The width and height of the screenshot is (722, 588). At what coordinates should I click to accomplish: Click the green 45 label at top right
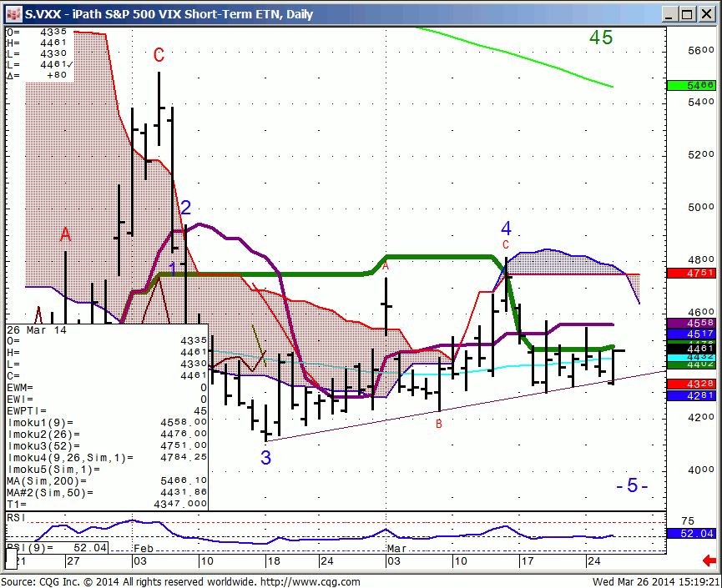pyautogui.click(x=601, y=38)
